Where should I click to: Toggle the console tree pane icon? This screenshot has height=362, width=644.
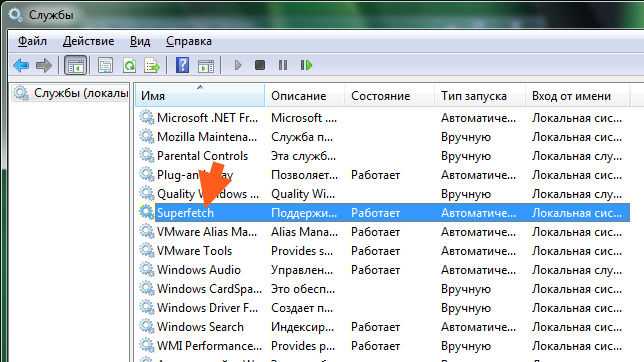point(76,65)
